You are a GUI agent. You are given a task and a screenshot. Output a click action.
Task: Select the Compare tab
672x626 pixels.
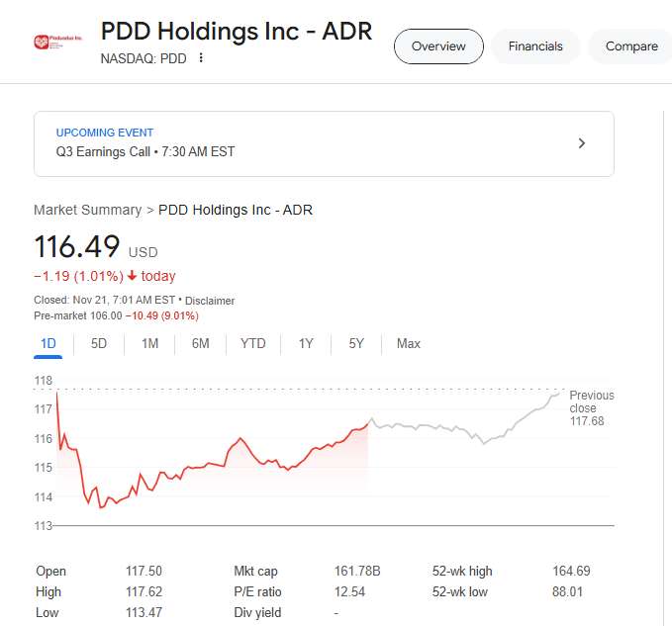tap(631, 46)
